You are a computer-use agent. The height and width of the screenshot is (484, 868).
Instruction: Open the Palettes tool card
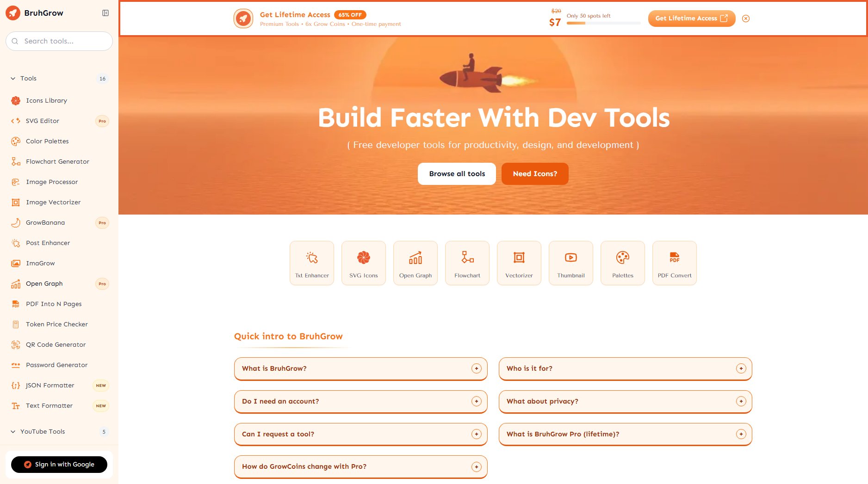[x=623, y=263]
